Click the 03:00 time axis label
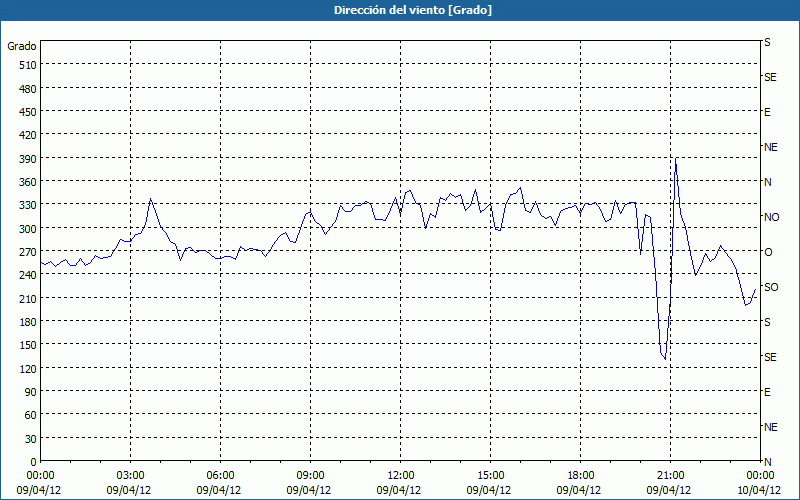The width and height of the screenshot is (800, 500). click(131, 476)
